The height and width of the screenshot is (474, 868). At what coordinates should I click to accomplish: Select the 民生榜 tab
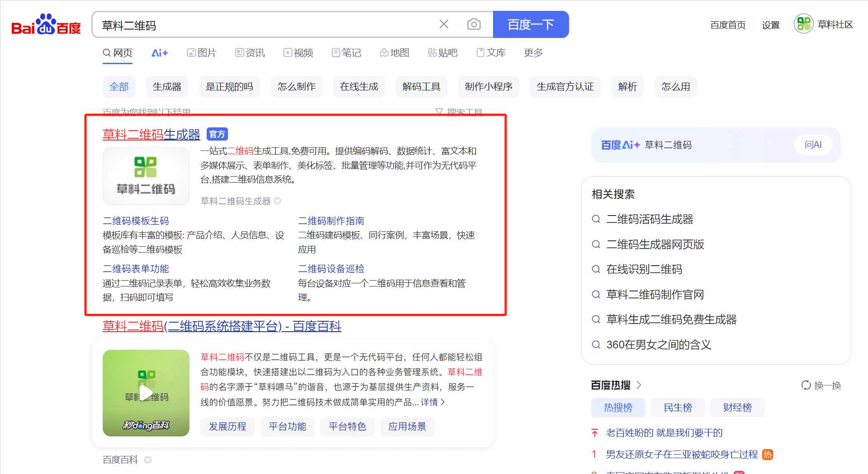point(678,408)
